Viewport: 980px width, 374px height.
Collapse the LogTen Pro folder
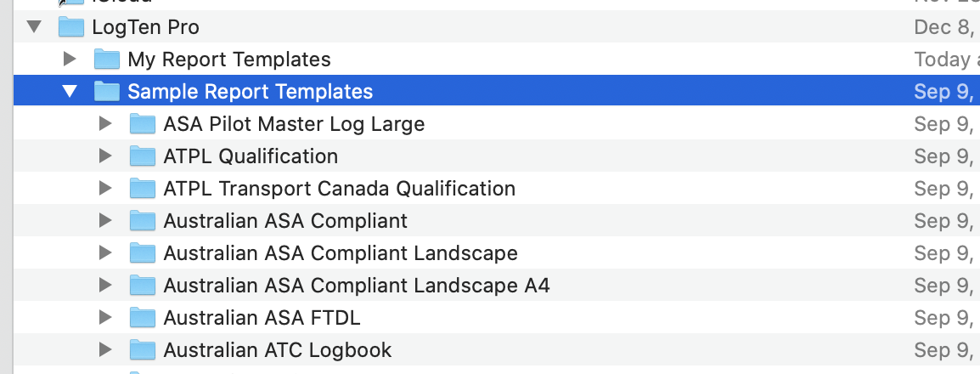pos(34,27)
